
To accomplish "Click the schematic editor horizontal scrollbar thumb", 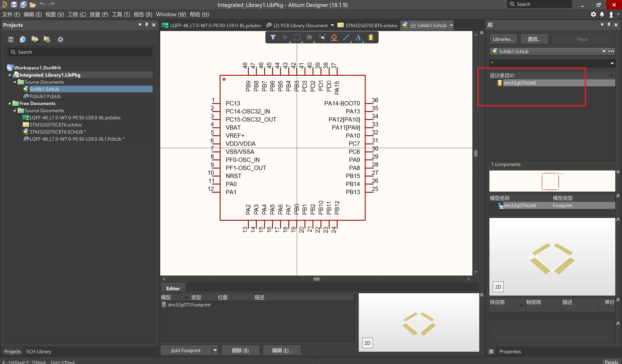I will pos(316,279).
